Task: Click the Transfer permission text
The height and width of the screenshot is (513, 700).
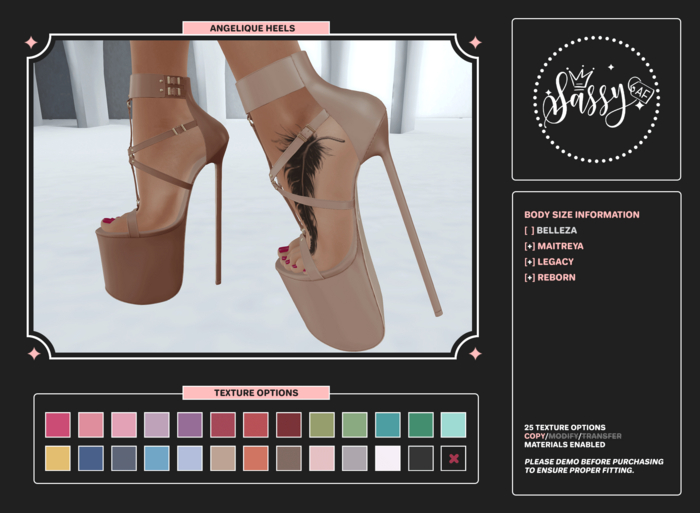Action: point(601,436)
